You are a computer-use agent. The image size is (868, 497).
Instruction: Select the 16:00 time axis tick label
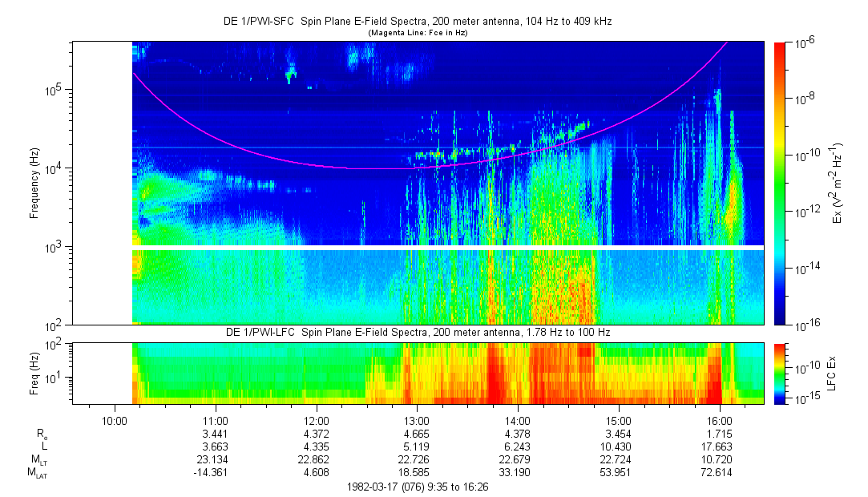(720, 419)
